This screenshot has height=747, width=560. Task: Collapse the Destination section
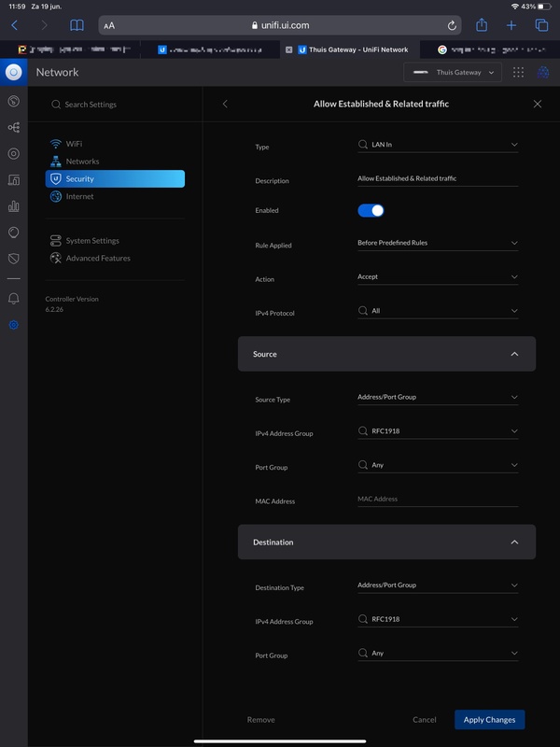click(x=513, y=543)
